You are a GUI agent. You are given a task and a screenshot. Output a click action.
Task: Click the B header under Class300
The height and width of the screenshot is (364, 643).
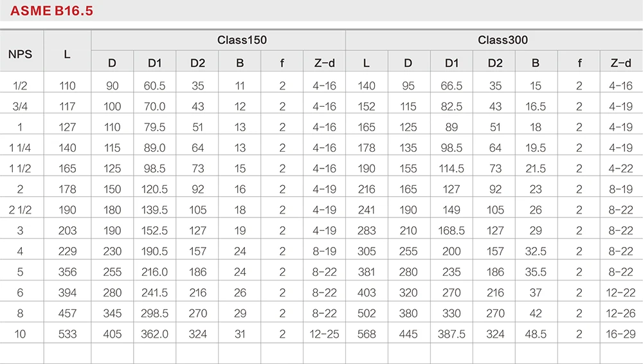[x=536, y=63]
